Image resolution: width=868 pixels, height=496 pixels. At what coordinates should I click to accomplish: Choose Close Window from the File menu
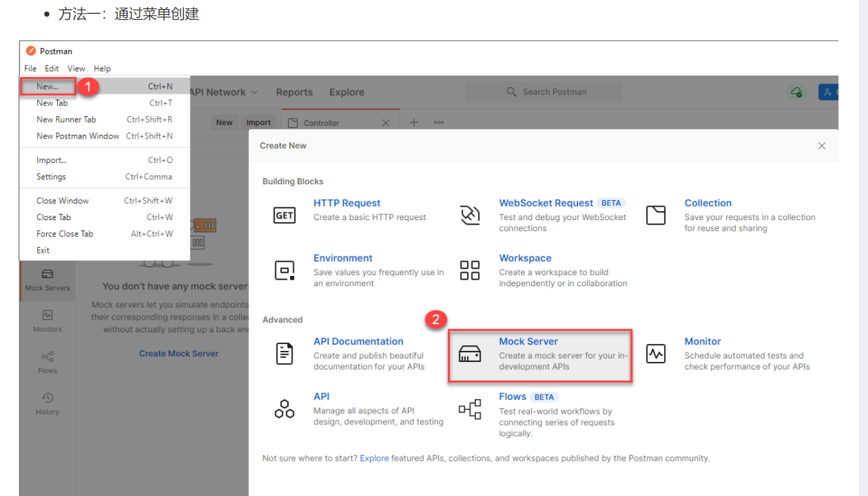click(105, 201)
